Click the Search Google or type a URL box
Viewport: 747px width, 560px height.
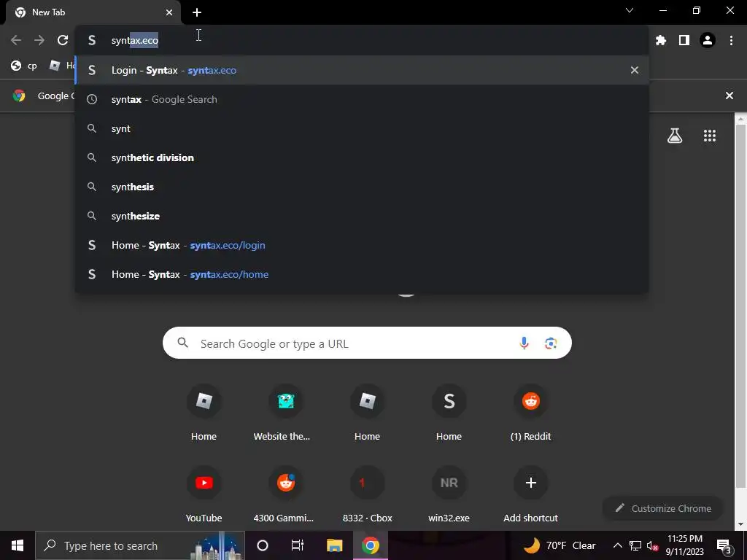(367, 343)
